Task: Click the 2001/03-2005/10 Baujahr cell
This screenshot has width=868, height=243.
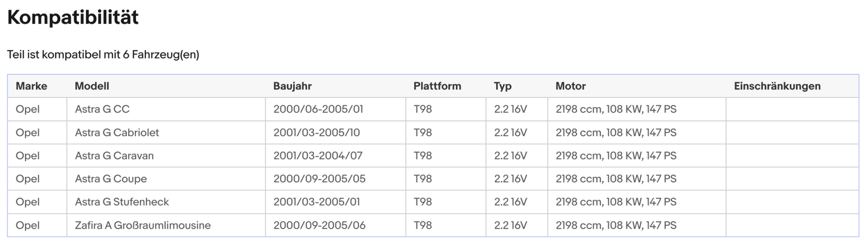Action: 316,133
